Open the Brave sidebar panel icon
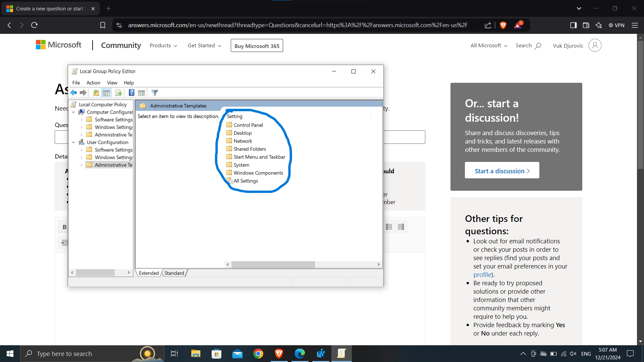The height and width of the screenshot is (362, 644). coord(573,25)
